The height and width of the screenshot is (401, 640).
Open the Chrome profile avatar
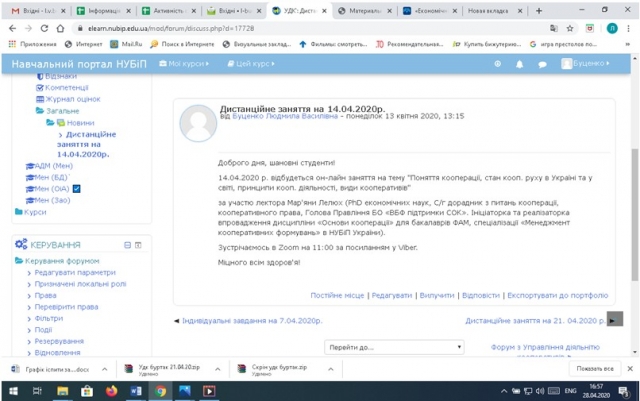pyautogui.click(x=612, y=28)
